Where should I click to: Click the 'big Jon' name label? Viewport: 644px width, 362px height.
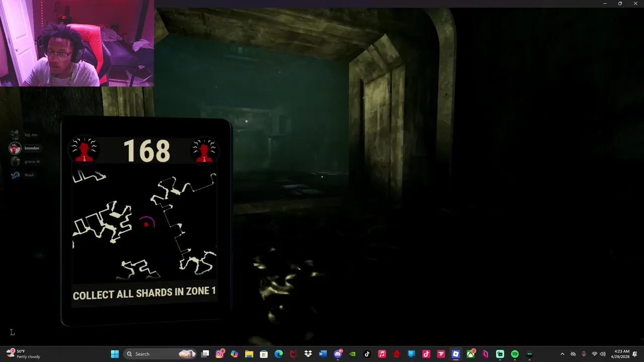[x=31, y=135]
